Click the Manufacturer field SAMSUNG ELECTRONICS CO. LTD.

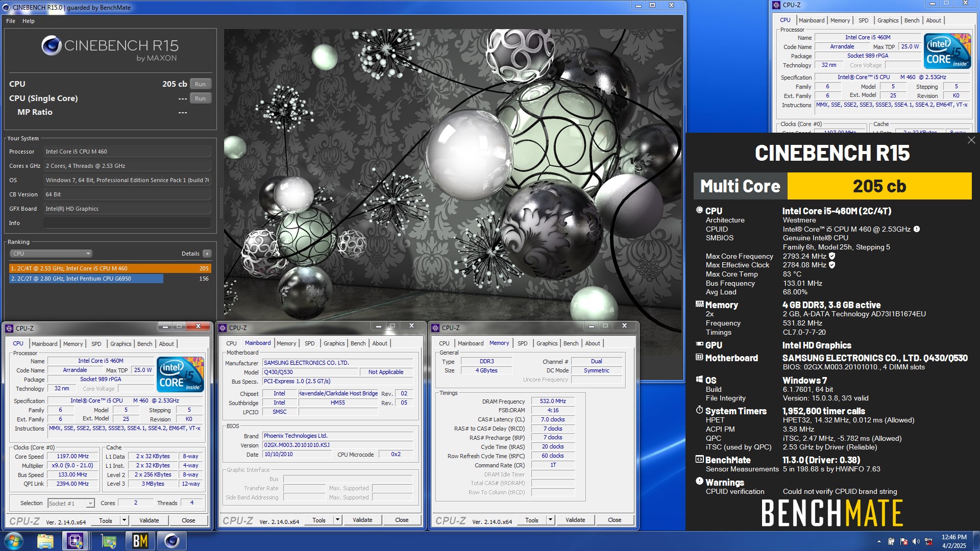tap(337, 363)
